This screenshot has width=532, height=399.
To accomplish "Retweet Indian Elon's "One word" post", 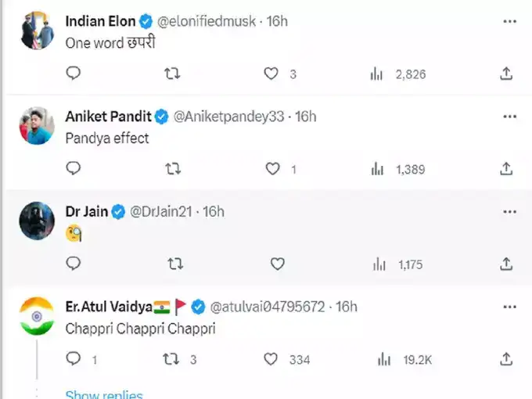I will point(174,73).
